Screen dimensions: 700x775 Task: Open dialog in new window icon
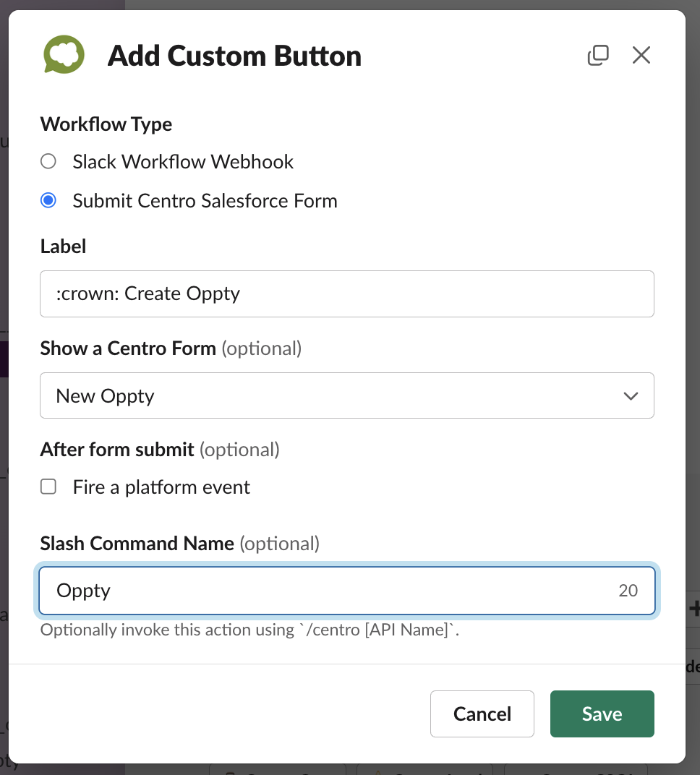pyautogui.click(x=597, y=55)
